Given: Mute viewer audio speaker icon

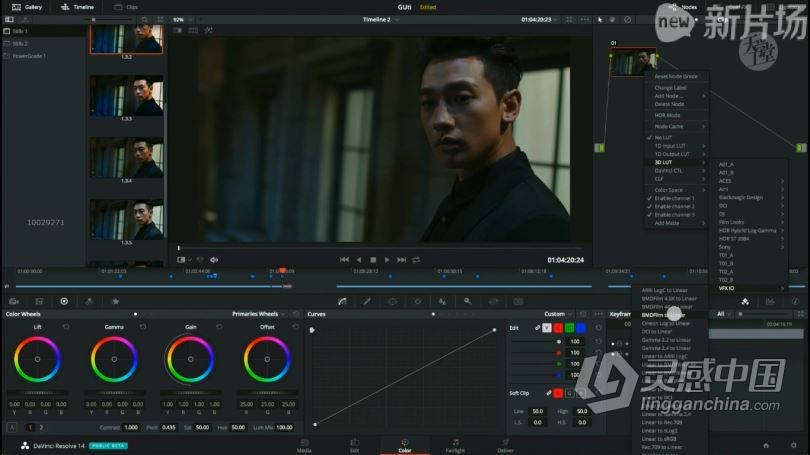Looking at the screenshot, I should coord(214,260).
